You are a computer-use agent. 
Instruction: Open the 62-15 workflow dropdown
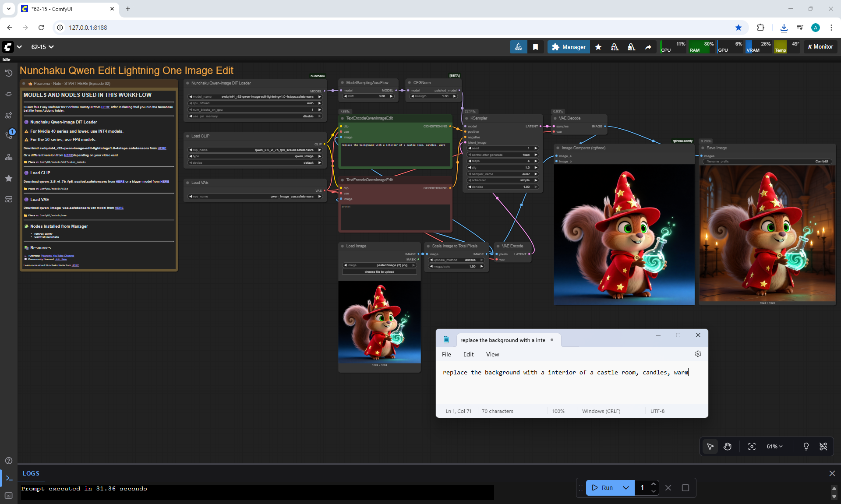coord(42,47)
